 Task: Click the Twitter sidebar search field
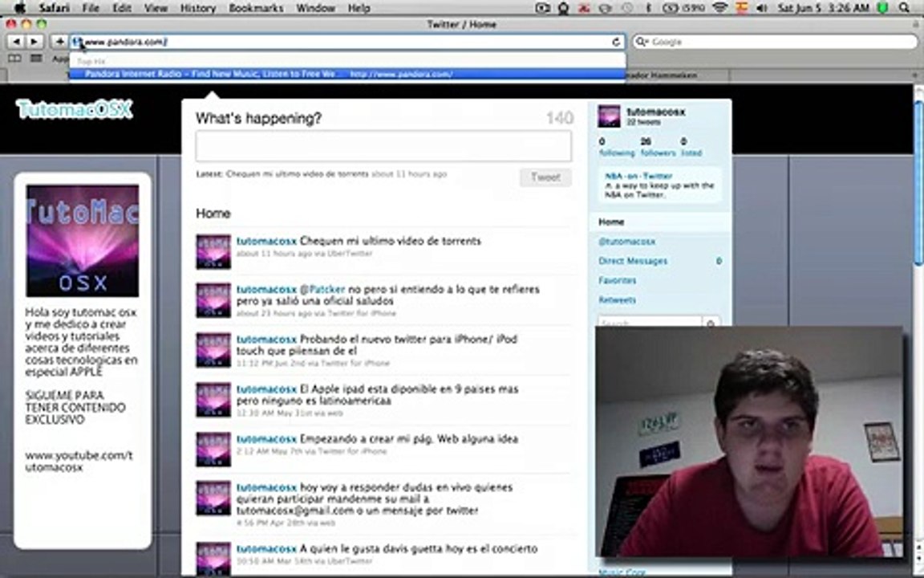coord(650,324)
